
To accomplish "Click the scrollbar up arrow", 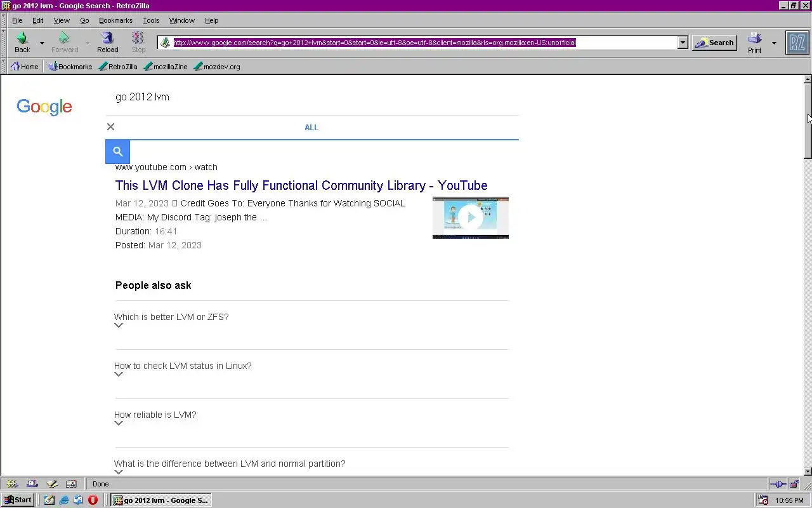I will click(808, 79).
